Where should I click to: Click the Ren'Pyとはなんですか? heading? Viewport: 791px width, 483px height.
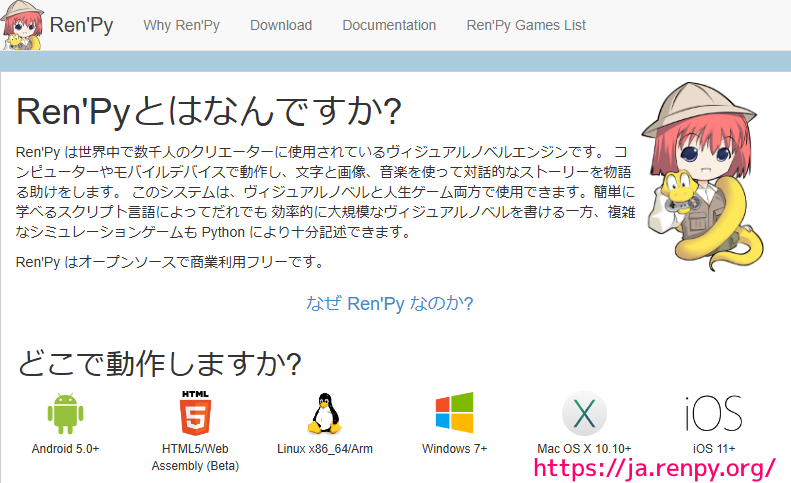(x=209, y=111)
